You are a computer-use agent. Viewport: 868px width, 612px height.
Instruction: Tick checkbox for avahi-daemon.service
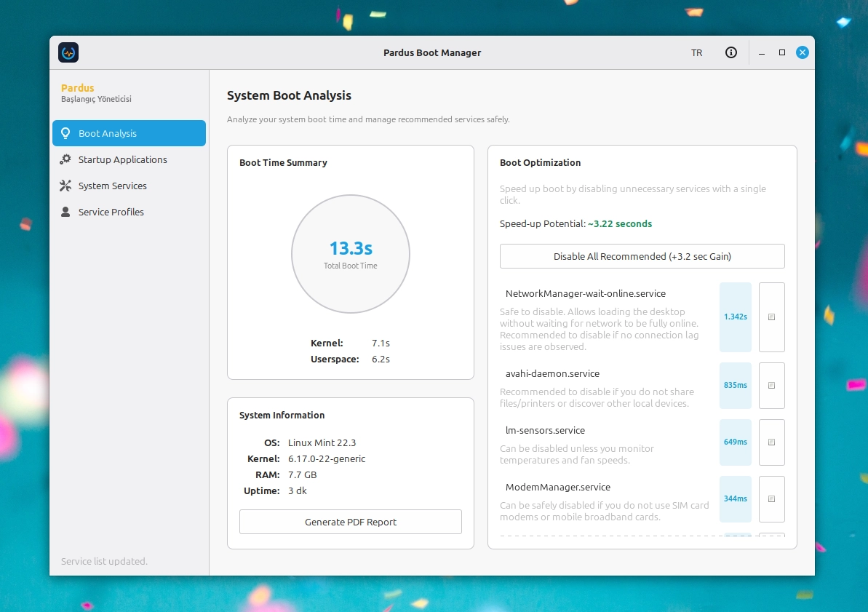[772, 386]
